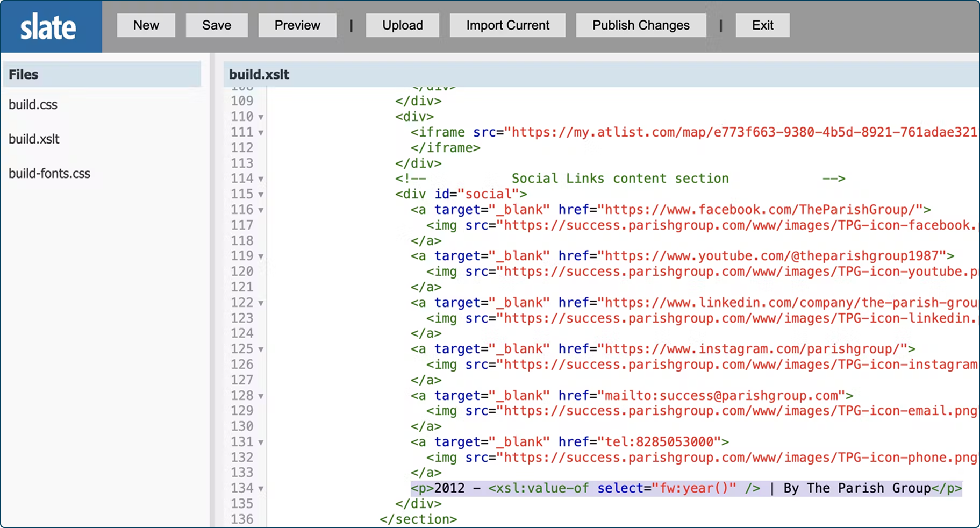Open build.css from Files list
The width and height of the screenshot is (980, 528).
pyautogui.click(x=33, y=104)
